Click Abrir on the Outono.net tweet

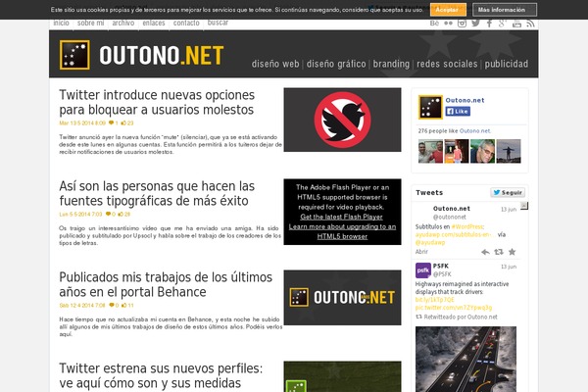pos(421,252)
